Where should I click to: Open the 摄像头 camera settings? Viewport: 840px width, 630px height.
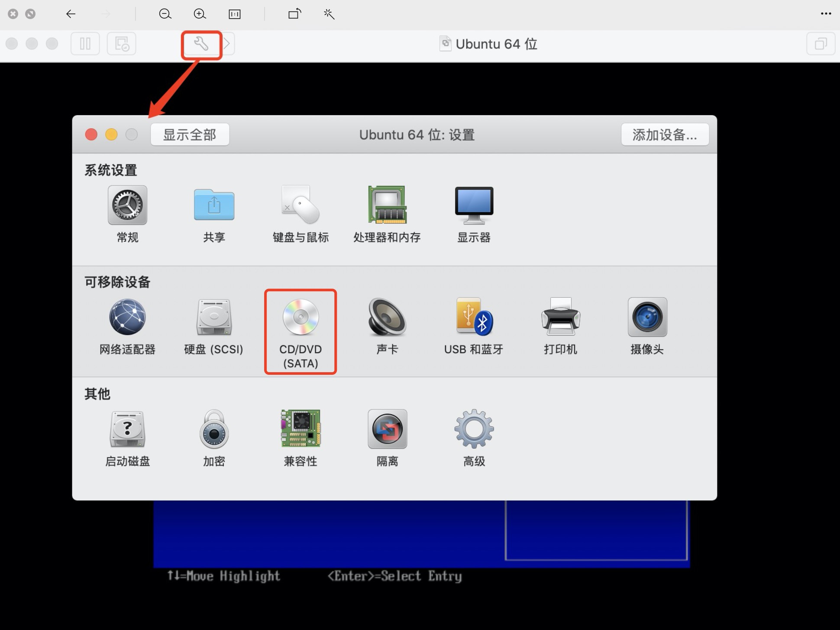point(647,318)
